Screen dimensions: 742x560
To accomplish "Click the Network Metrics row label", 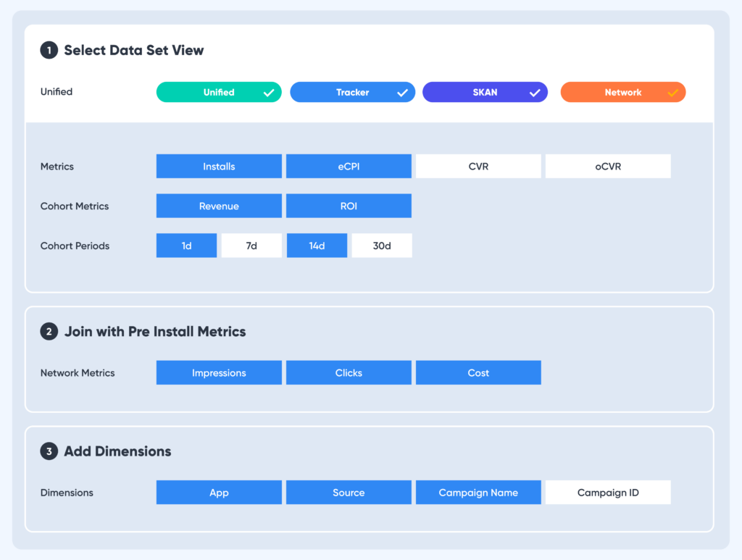I will (x=78, y=373).
